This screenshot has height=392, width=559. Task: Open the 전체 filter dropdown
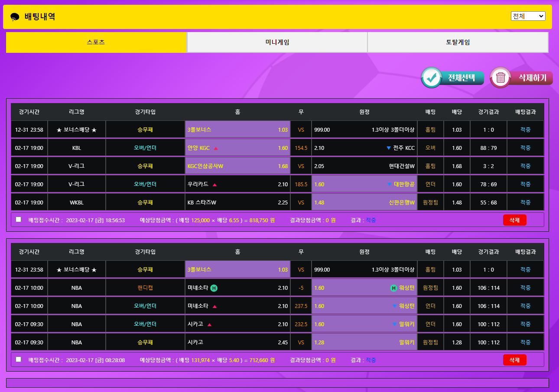(528, 16)
